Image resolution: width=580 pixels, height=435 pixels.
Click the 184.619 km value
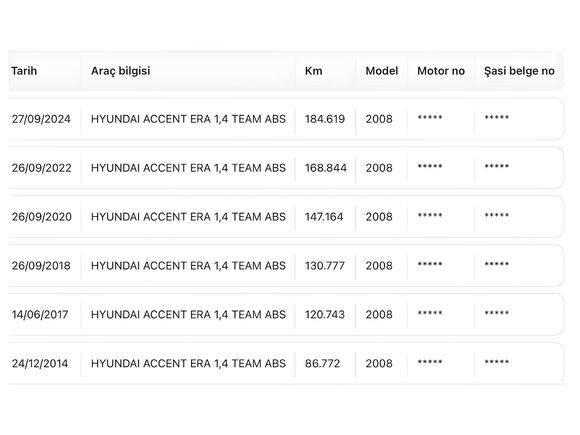click(325, 119)
